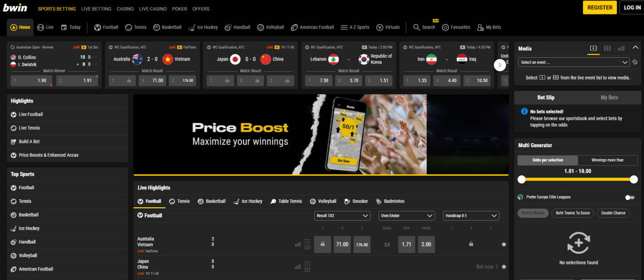Select scoreboard icon in Media panel
The height and width of the screenshot is (280, 644).
(x=607, y=49)
